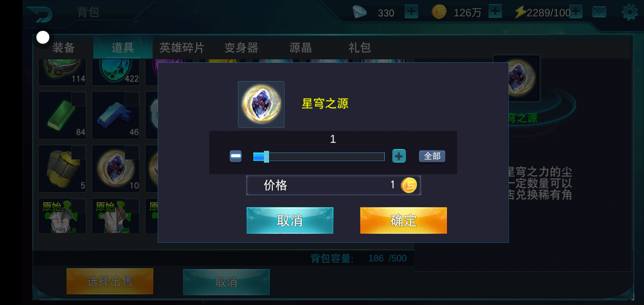Switch to the 装备 tab
Image resolution: width=644 pixels, height=305 pixels.
(64, 47)
